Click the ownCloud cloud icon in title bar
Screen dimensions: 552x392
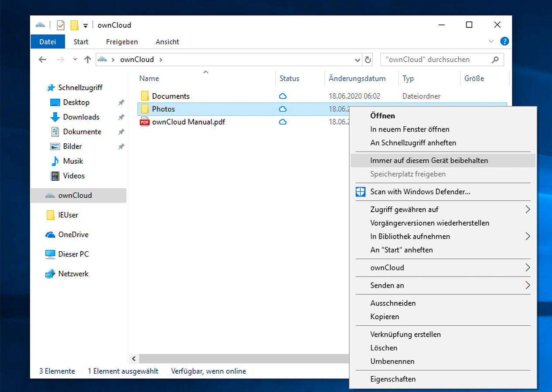40,25
